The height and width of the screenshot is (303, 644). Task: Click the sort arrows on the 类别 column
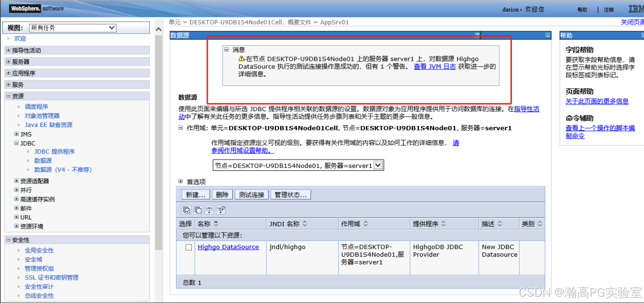tap(539, 224)
